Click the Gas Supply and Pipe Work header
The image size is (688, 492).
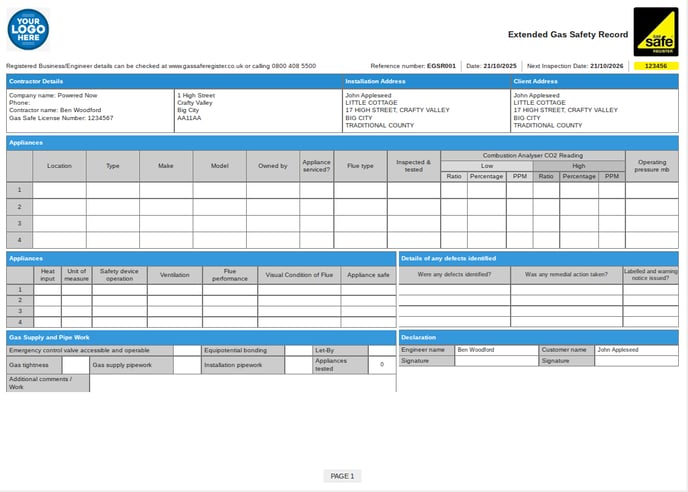pyautogui.click(x=200, y=337)
